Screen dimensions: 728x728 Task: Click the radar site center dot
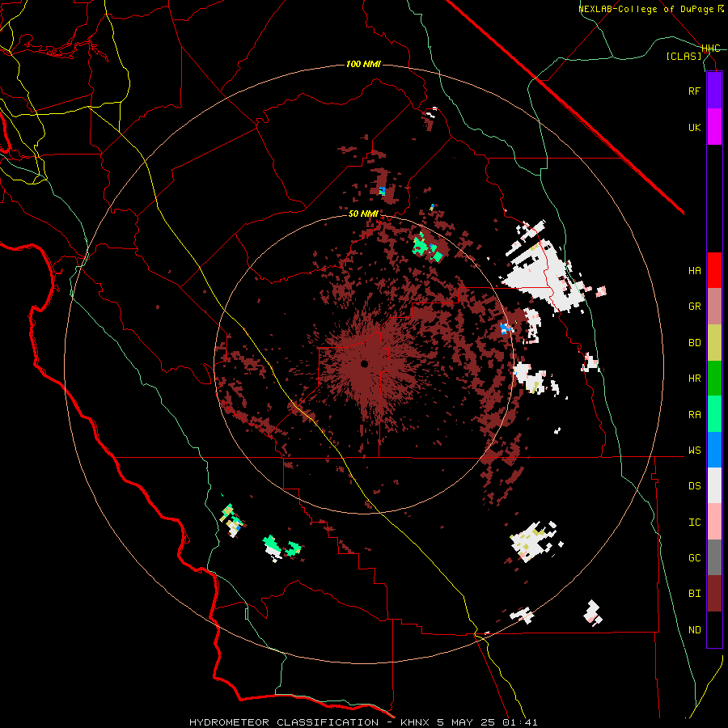click(365, 364)
